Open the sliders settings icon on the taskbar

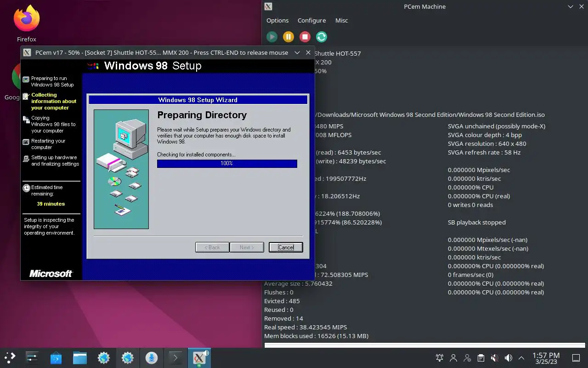pyautogui.click(x=32, y=357)
